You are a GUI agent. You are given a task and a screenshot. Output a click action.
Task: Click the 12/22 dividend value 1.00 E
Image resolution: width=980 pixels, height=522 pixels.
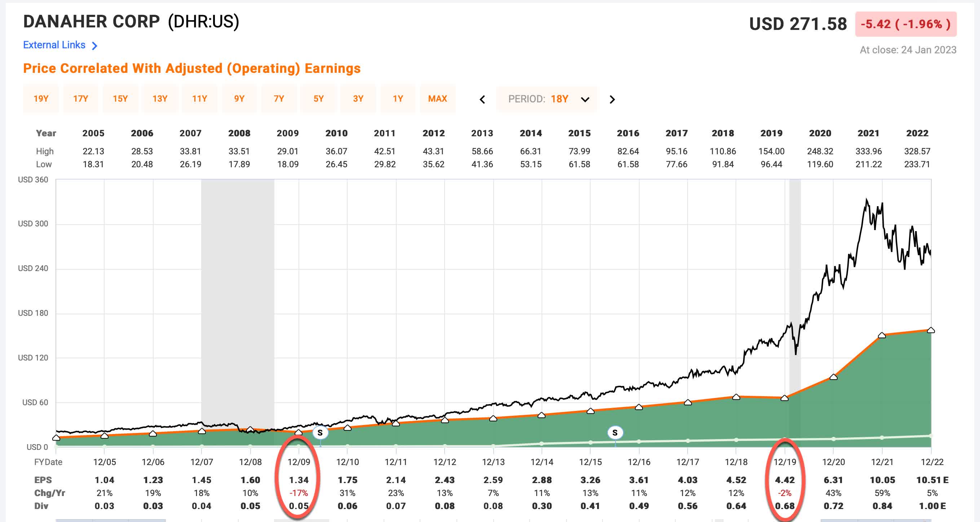pyautogui.click(x=932, y=506)
